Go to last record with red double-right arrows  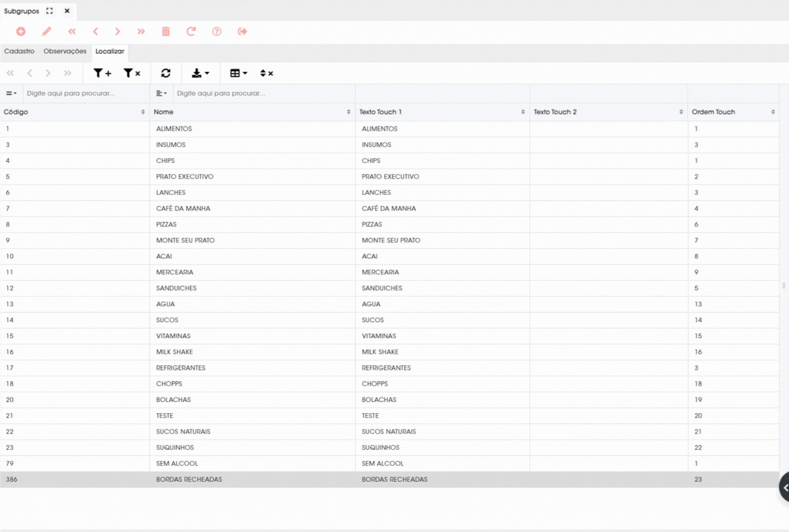click(x=141, y=31)
